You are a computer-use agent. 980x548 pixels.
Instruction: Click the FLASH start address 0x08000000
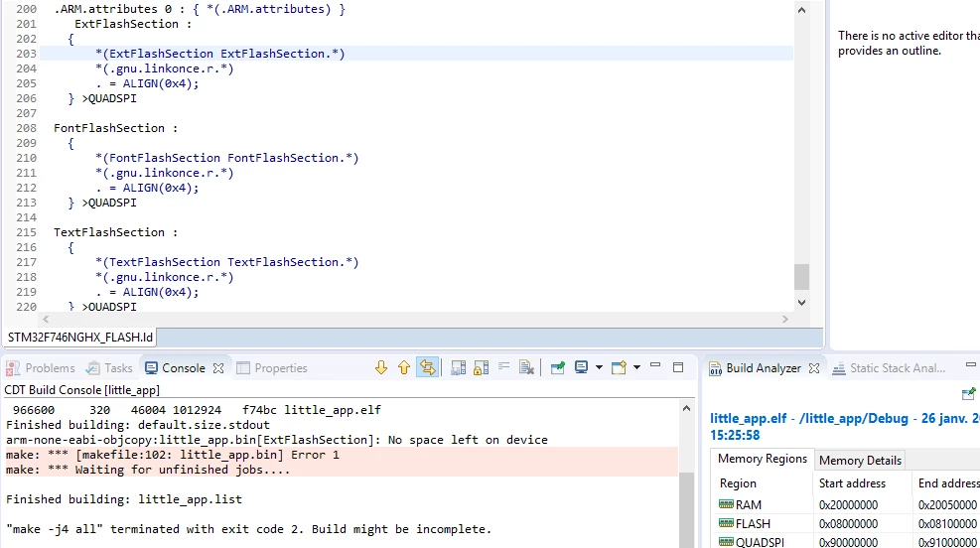point(848,523)
